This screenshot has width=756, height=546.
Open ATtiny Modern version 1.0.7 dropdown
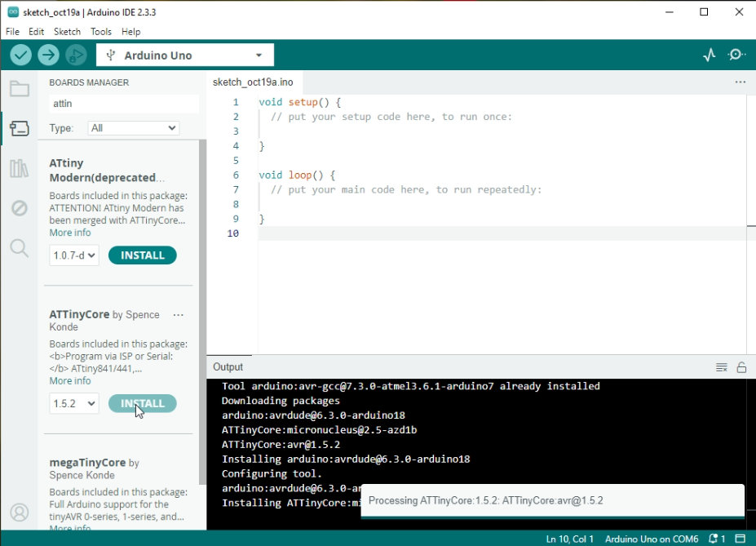click(73, 255)
